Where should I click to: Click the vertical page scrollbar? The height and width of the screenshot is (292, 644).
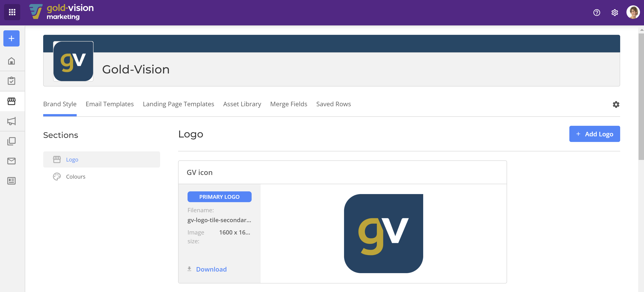[641, 96]
